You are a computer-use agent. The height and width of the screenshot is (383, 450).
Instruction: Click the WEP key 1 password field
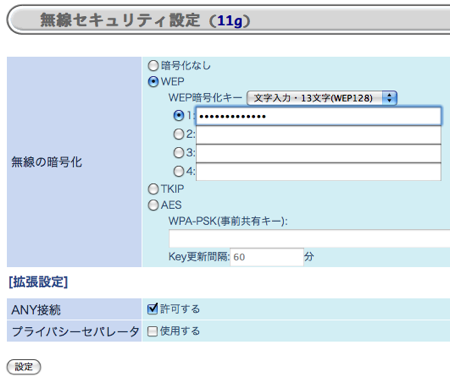click(x=318, y=116)
